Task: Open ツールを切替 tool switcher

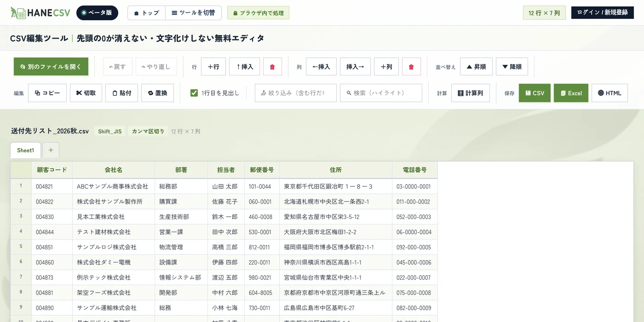Action: [193, 13]
